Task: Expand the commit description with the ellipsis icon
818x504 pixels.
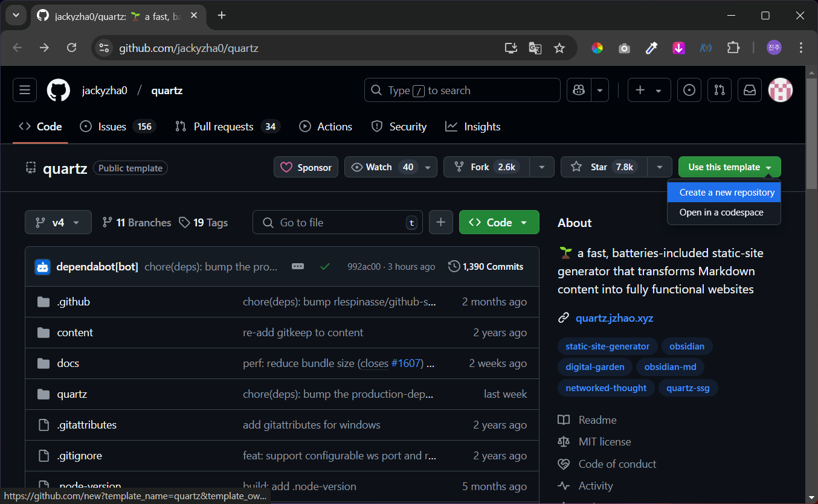Action: (x=298, y=266)
